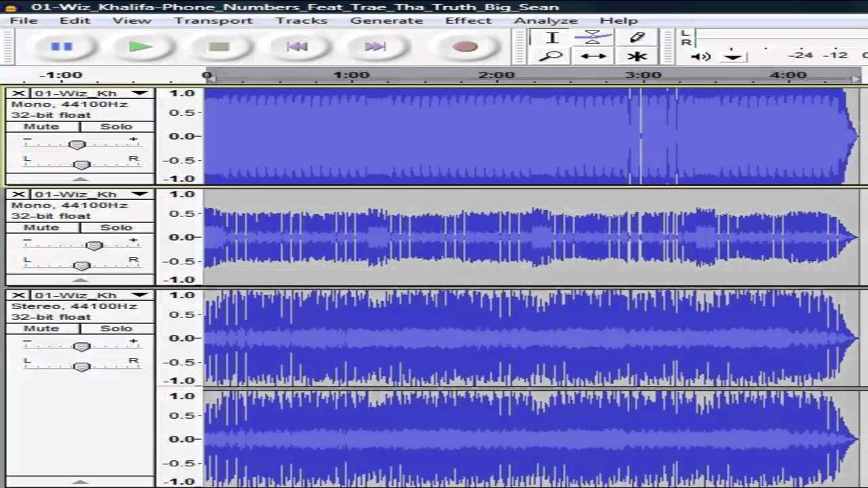Open the Help menu
This screenshot has height=488, width=868.
coord(619,20)
